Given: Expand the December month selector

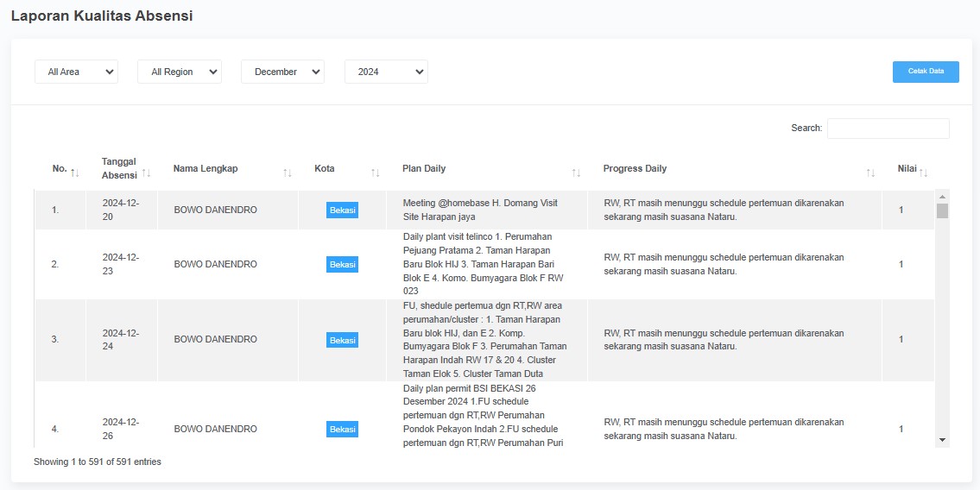Looking at the screenshot, I should tap(282, 72).
